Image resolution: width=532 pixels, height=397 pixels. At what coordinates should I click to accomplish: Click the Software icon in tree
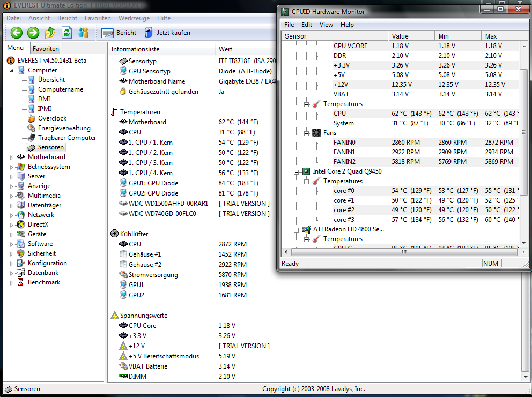pyautogui.click(x=21, y=244)
